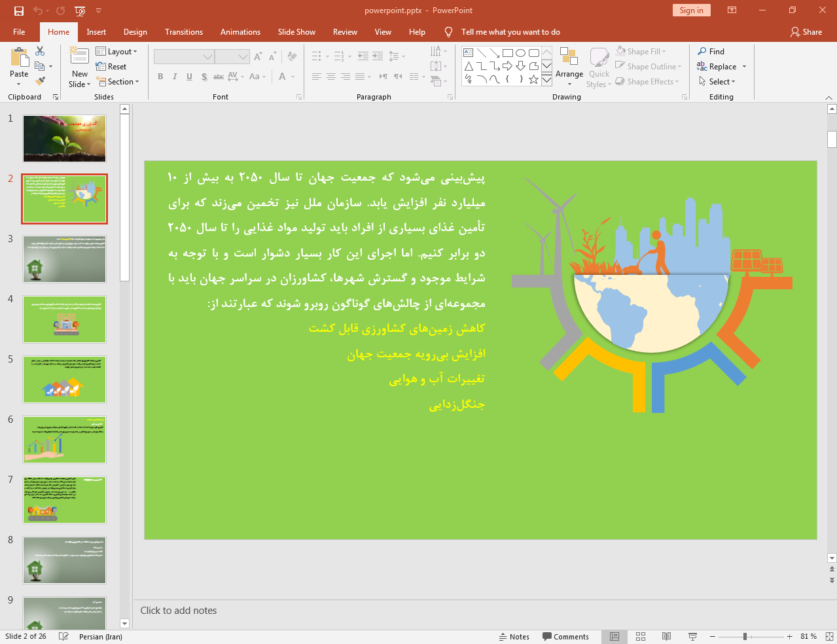Open the Notes pane from status bar
The height and width of the screenshot is (644, 837).
pos(514,636)
